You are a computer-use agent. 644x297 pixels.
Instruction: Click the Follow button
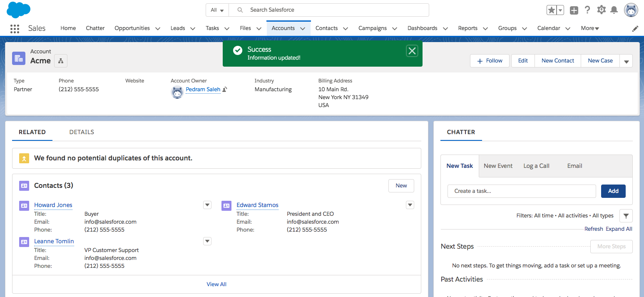[490, 61]
